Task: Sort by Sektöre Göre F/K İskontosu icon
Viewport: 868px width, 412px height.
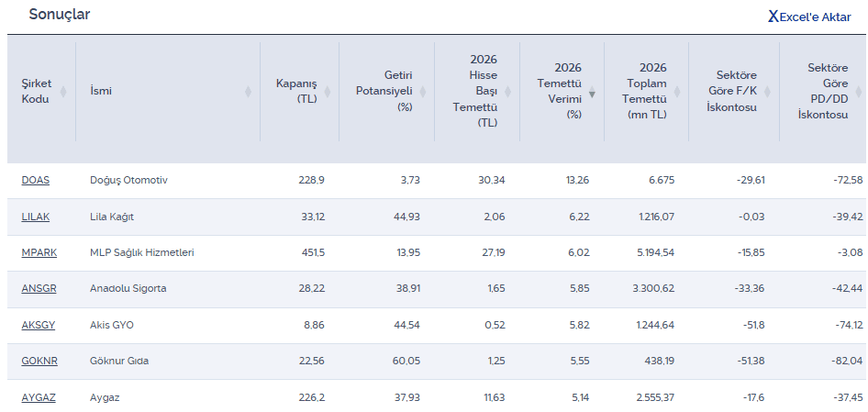Action: pyautogui.click(x=767, y=91)
